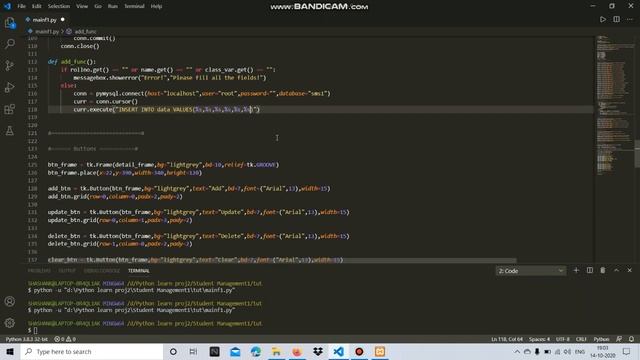Viewport: 640px width, 360px height.
Task: Open the View menu
Action: tap(82, 6)
